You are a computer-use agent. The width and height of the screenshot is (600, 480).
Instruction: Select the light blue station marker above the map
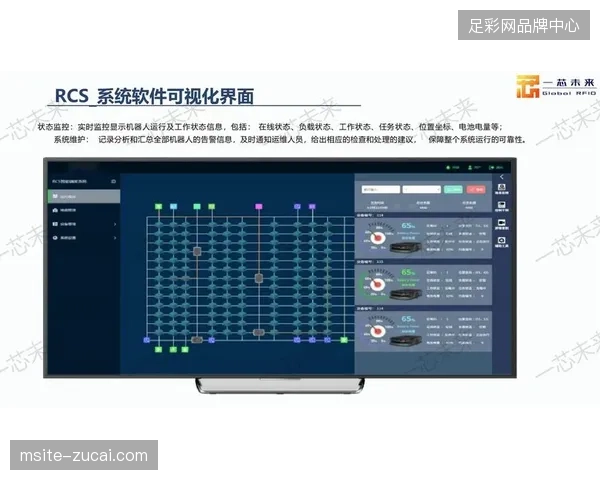coord(173,207)
